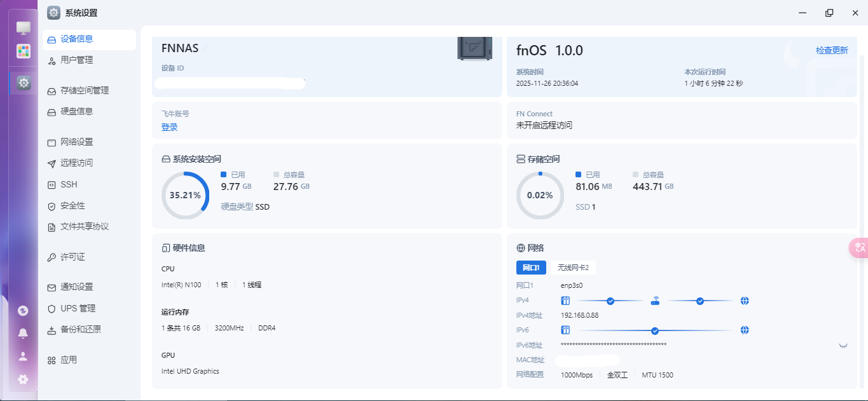Viewport: 868px width, 401px height.
Task: Click the uptime 1 小时 6 分钟 22 秒
Action: pyautogui.click(x=713, y=83)
